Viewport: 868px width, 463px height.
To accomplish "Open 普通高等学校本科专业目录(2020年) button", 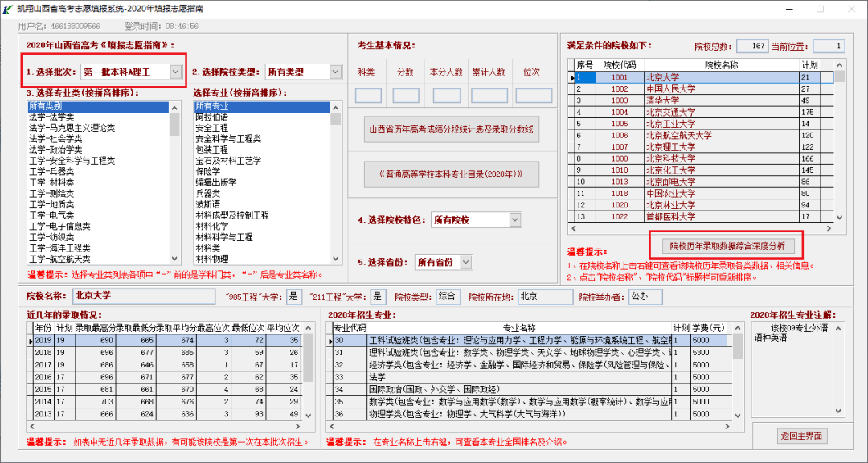I will (x=451, y=174).
